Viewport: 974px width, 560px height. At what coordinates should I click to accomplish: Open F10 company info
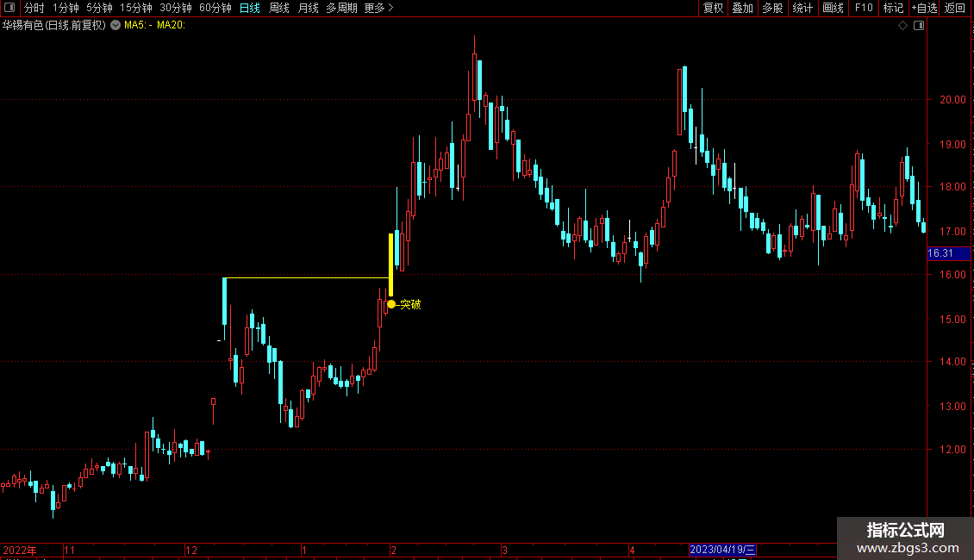pyautogui.click(x=864, y=8)
